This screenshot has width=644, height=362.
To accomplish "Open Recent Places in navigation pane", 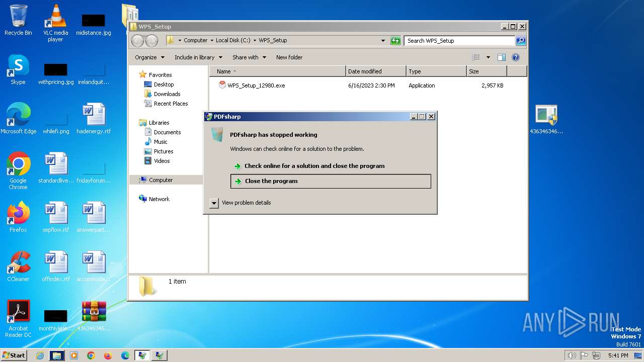I will coord(171,104).
